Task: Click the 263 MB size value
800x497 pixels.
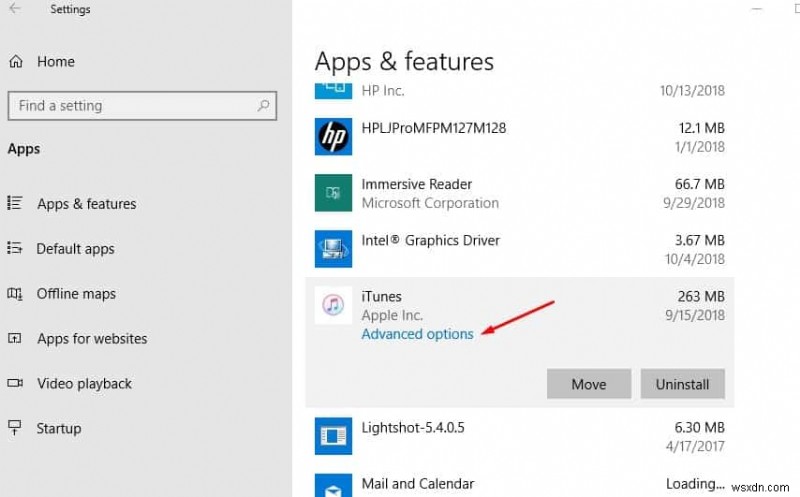Action: (x=701, y=296)
